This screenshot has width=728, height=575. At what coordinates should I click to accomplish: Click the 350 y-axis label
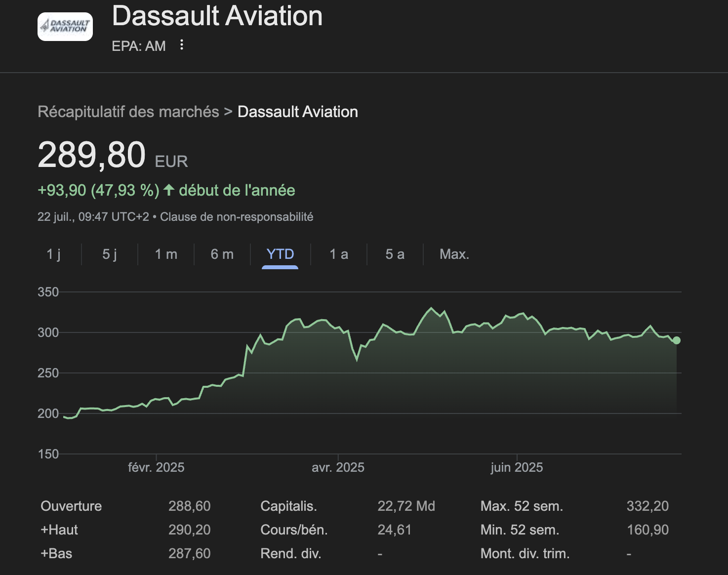pos(48,292)
